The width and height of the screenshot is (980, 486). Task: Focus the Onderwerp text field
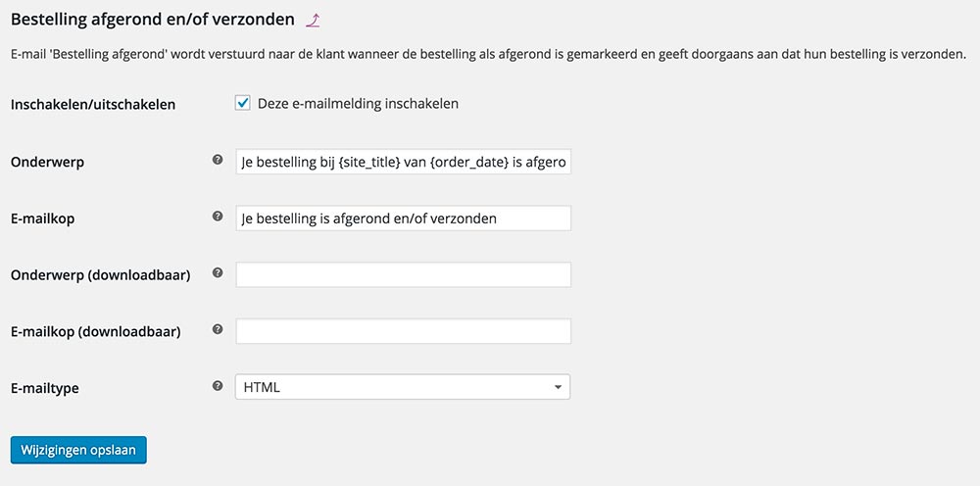point(403,162)
